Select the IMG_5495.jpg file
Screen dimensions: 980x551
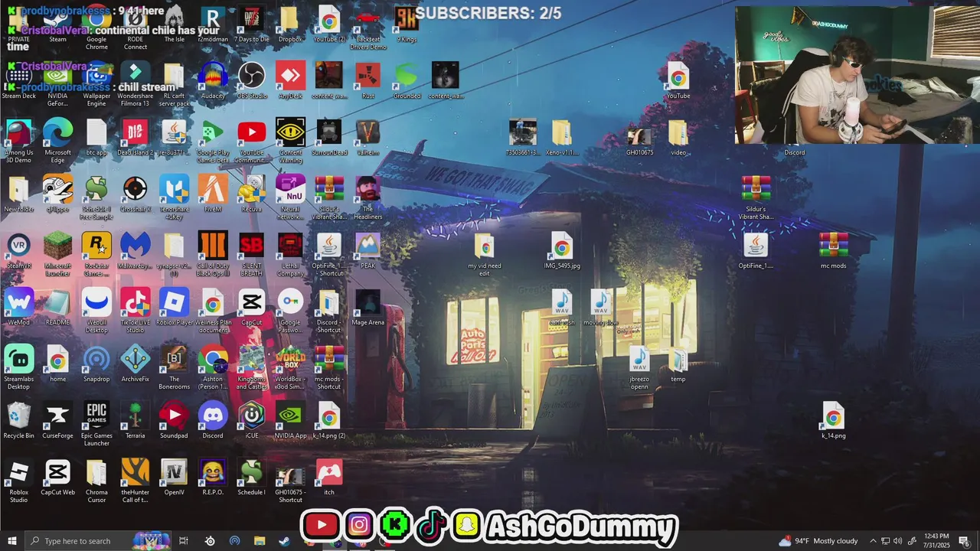click(x=562, y=251)
